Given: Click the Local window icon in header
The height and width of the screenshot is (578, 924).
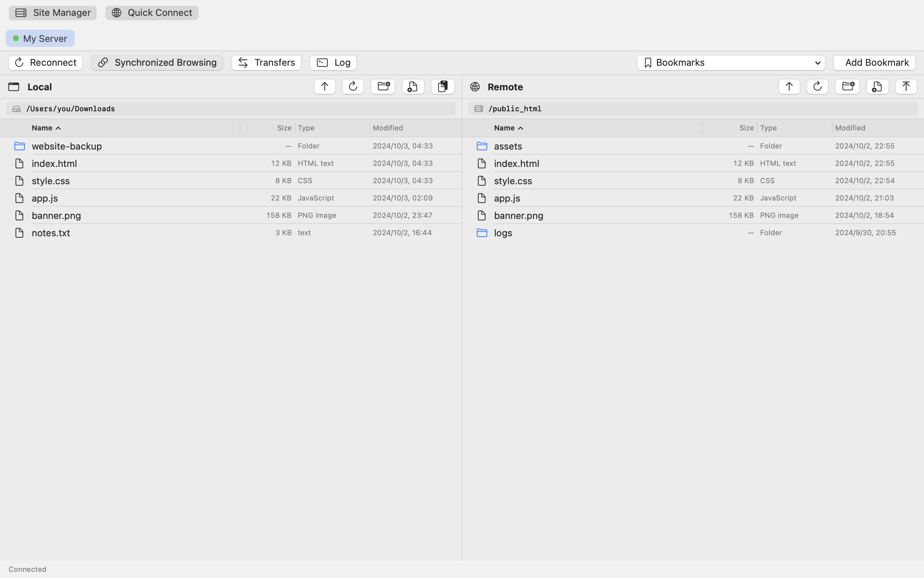Looking at the screenshot, I should click(14, 87).
